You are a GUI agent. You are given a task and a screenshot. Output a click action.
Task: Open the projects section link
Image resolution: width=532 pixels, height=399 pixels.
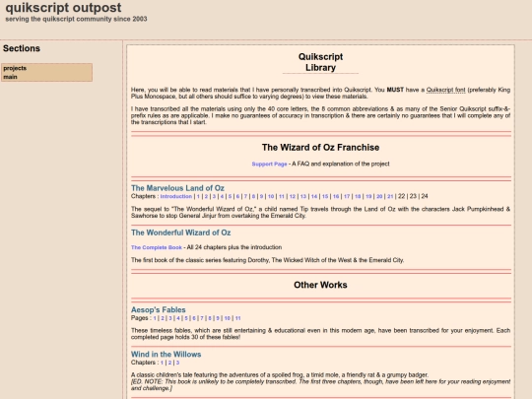pyautogui.click(x=15, y=68)
